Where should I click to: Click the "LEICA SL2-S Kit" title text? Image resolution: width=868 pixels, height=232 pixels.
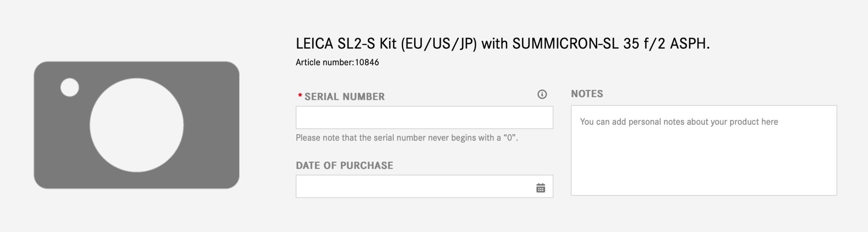(x=346, y=43)
